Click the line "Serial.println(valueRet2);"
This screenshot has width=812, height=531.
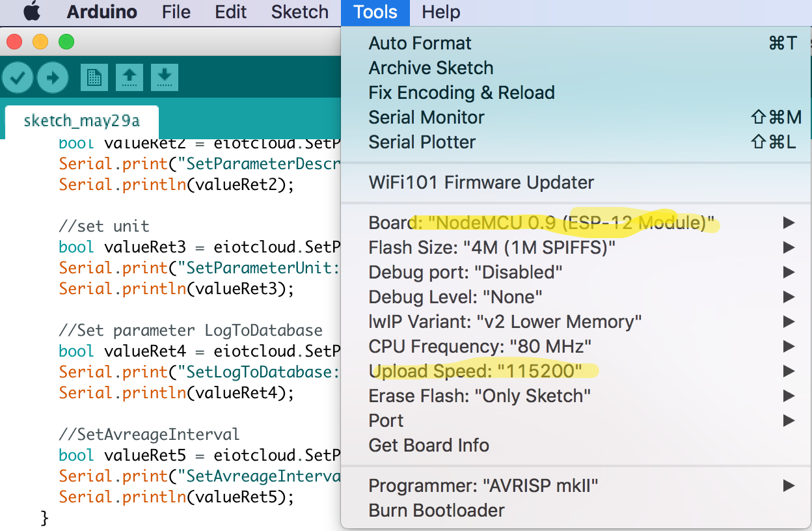pyautogui.click(x=177, y=185)
